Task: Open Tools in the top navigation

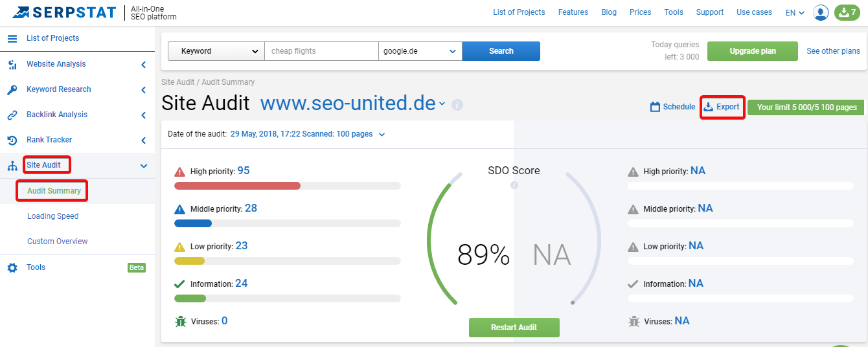Action: 674,12
